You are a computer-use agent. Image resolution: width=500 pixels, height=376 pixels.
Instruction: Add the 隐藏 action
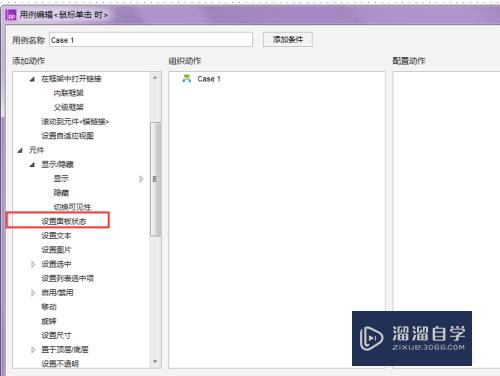click(61, 193)
